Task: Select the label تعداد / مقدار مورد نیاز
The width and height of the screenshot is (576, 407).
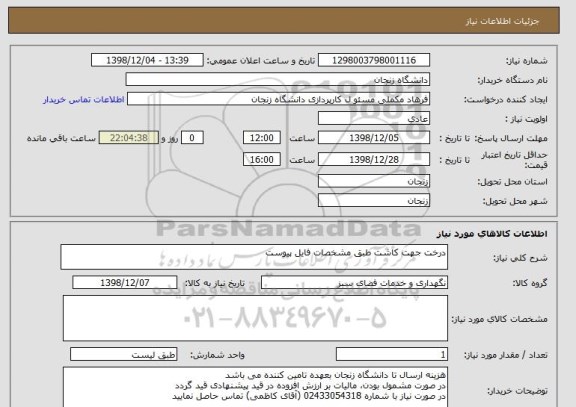Action: [506, 355]
